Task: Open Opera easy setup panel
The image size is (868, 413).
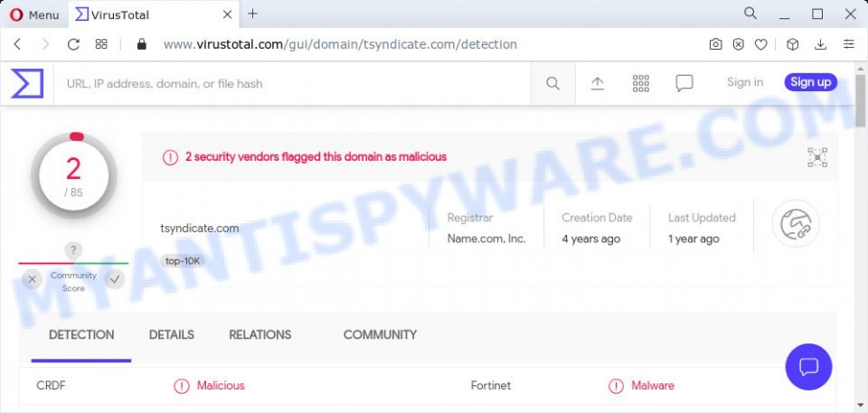Action: [849, 44]
